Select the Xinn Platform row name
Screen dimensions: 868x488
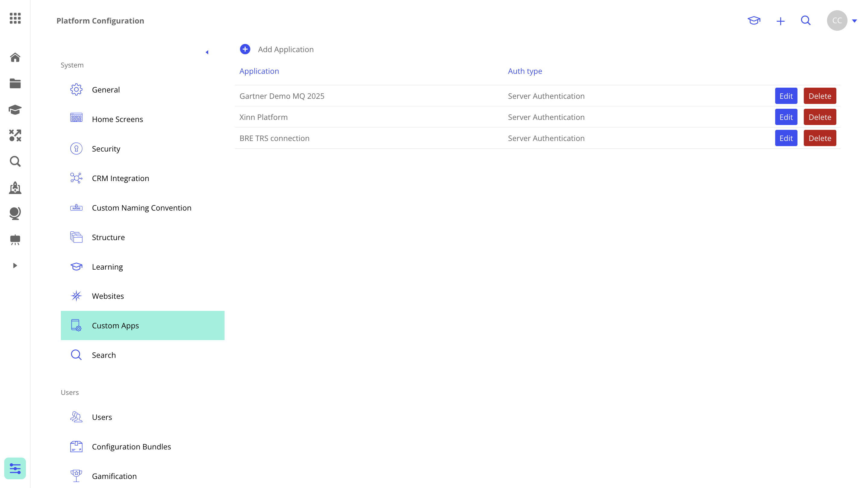tap(263, 117)
